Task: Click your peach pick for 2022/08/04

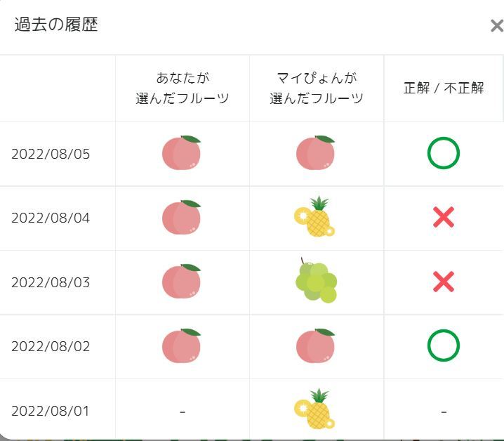Action: pyautogui.click(x=182, y=218)
